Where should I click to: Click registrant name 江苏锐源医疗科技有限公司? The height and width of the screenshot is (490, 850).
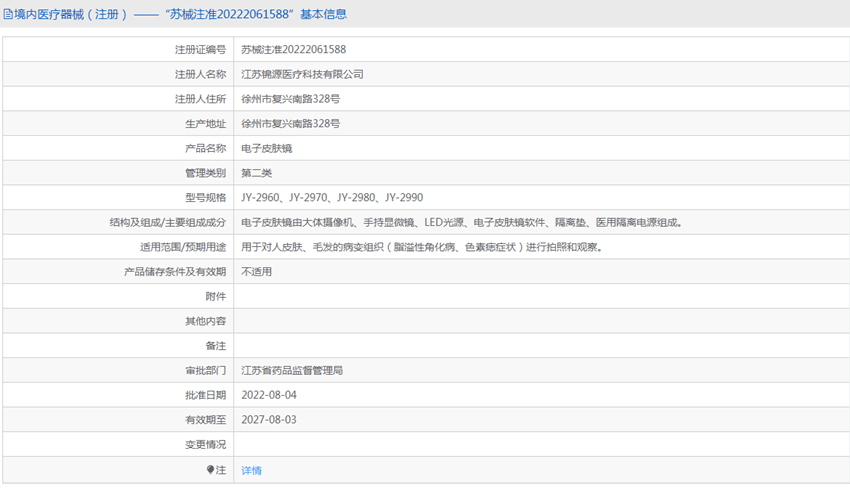[x=302, y=74]
